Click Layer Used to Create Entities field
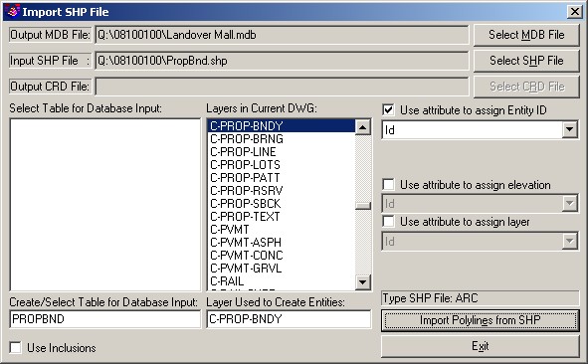This screenshot has width=588, height=364. [x=289, y=319]
